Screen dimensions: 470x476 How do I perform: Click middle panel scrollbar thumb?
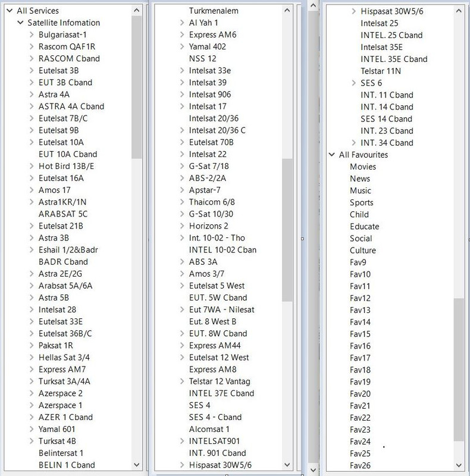tap(287, 230)
